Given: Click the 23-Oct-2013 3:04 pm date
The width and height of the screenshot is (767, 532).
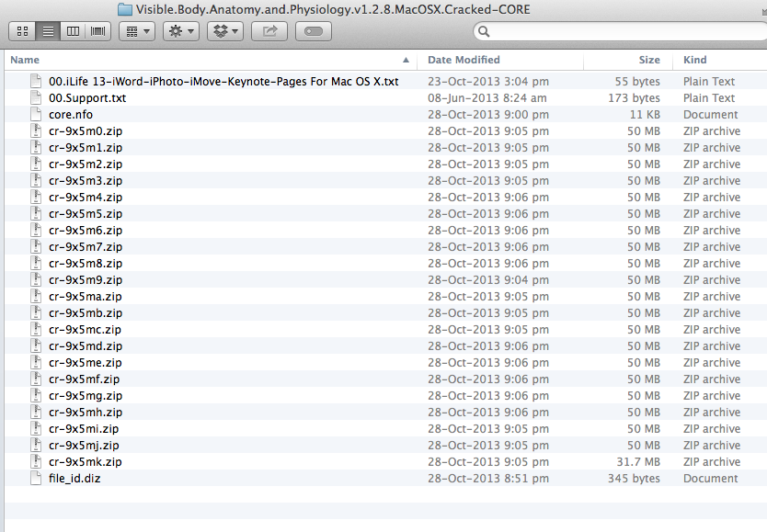Looking at the screenshot, I should click(488, 82).
